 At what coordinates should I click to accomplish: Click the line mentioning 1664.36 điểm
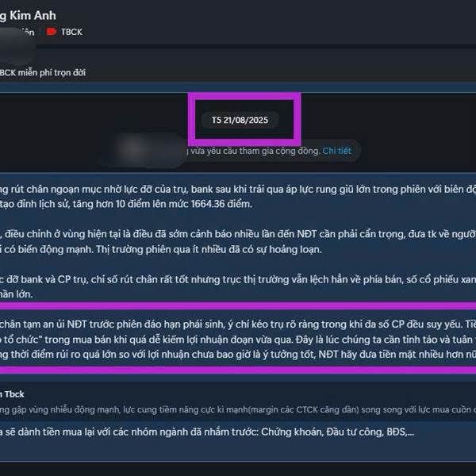[x=126, y=204]
